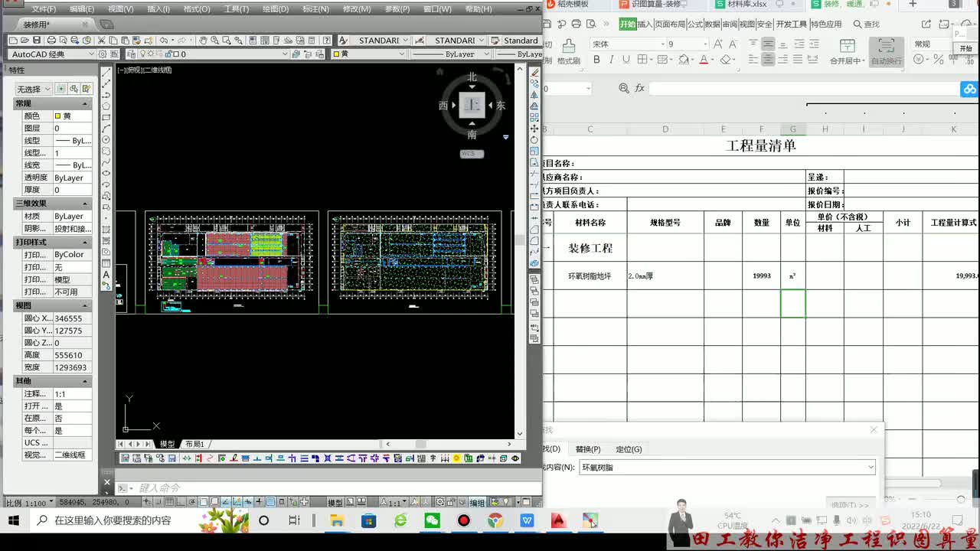Toggle Wrap Text (自动换行) button
This screenshot has height=551, width=980.
tap(887, 51)
